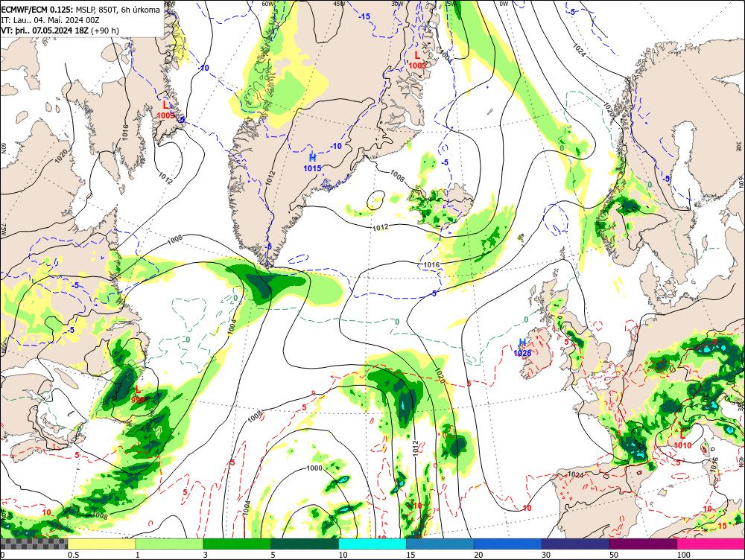Click the pink 100+ legend swatch

coord(711,544)
